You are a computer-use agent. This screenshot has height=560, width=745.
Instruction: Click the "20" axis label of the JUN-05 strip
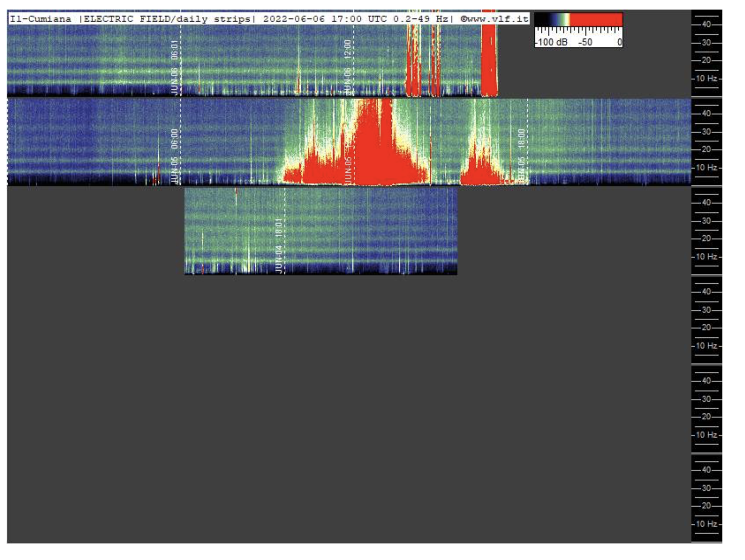click(x=707, y=149)
